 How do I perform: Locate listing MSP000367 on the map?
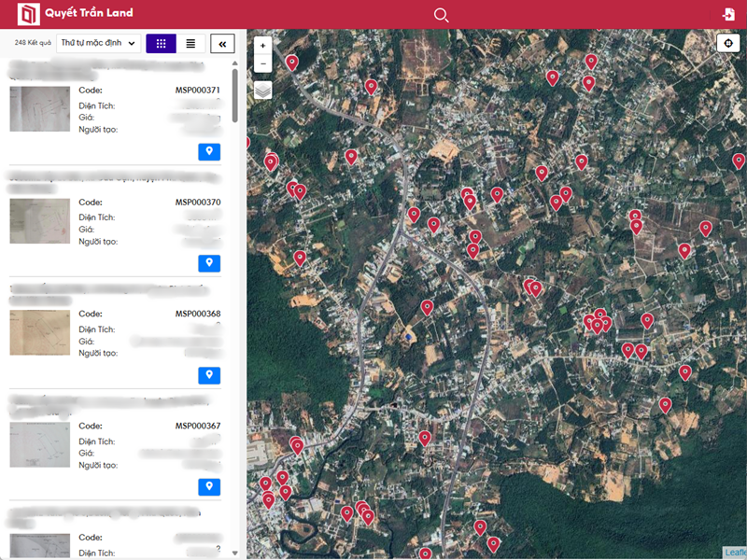click(209, 486)
